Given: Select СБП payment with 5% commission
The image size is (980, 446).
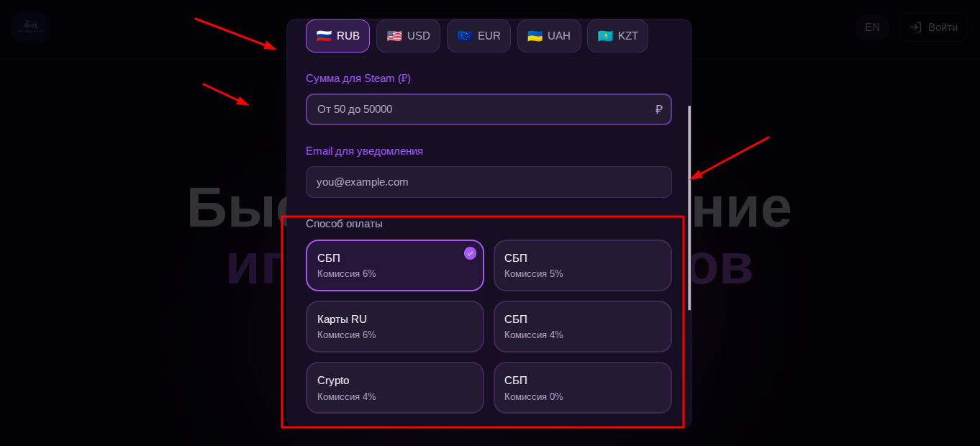Looking at the screenshot, I should point(583,265).
